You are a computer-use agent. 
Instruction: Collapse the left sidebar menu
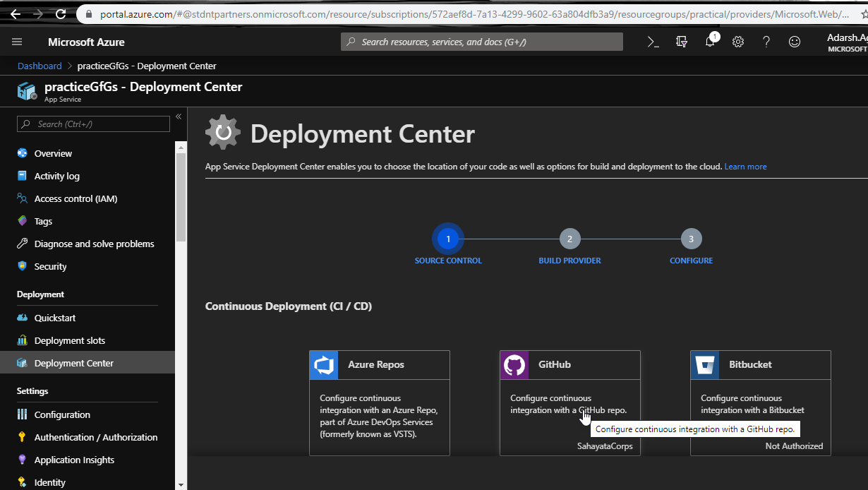179,116
